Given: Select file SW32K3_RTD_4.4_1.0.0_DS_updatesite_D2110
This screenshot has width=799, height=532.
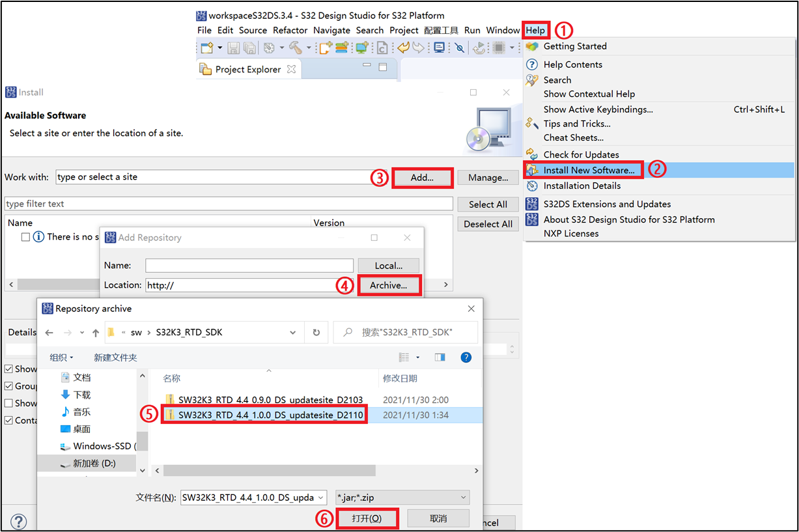Looking at the screenshot, I should (270, 415).
